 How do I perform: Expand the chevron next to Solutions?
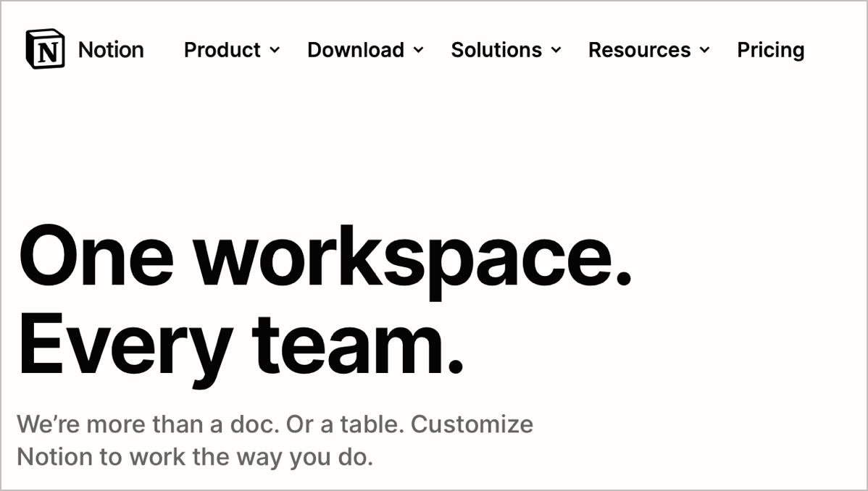click(x=556, y=51)
